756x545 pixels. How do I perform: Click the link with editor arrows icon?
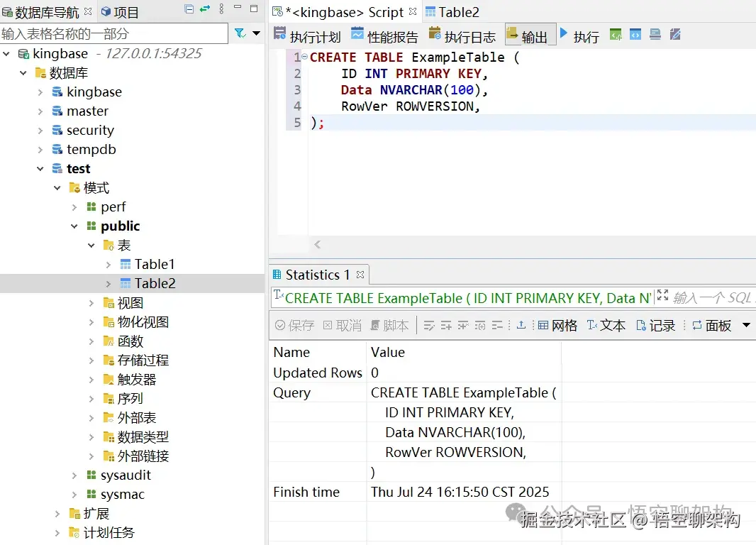[206, 9]
